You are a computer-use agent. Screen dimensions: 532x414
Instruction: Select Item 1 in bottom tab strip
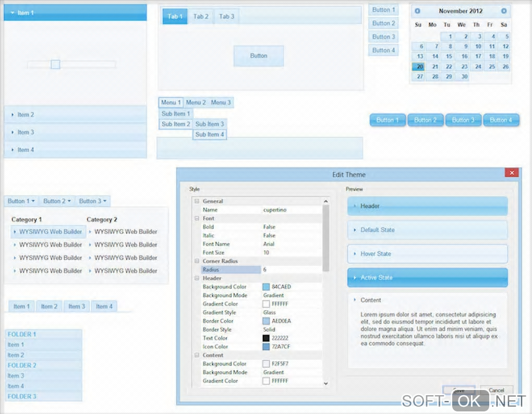point(21,307)
